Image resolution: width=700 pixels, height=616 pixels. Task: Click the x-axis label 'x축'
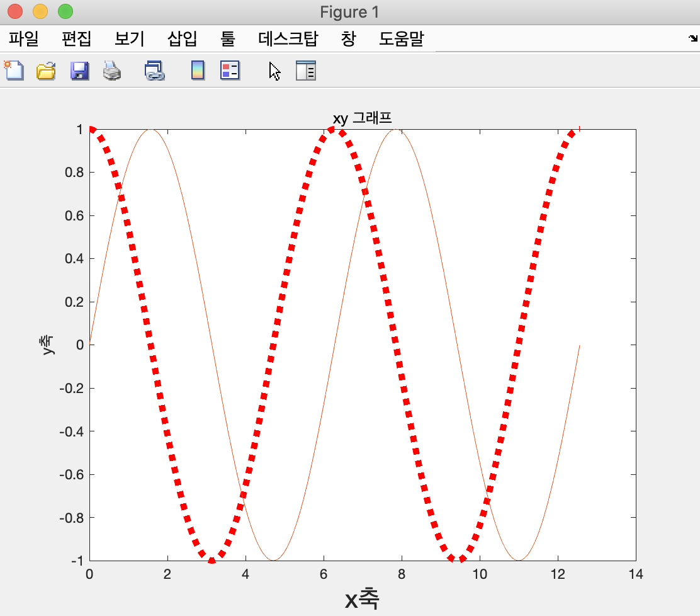[x=361, y=598]
